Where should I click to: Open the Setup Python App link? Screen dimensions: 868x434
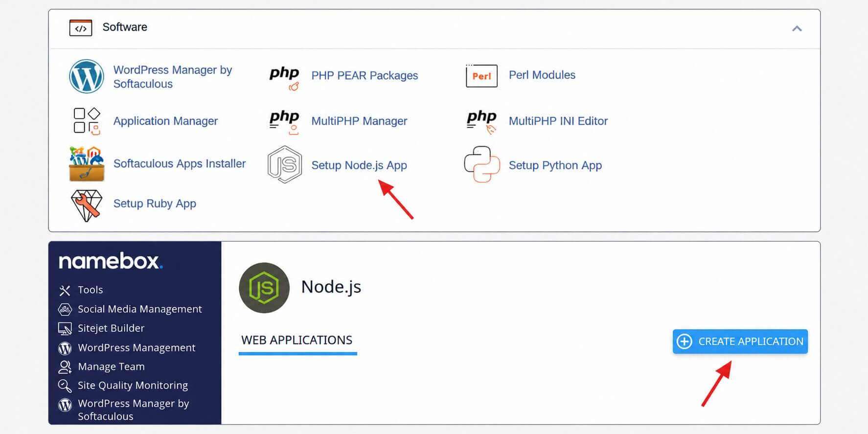point(555,165)
